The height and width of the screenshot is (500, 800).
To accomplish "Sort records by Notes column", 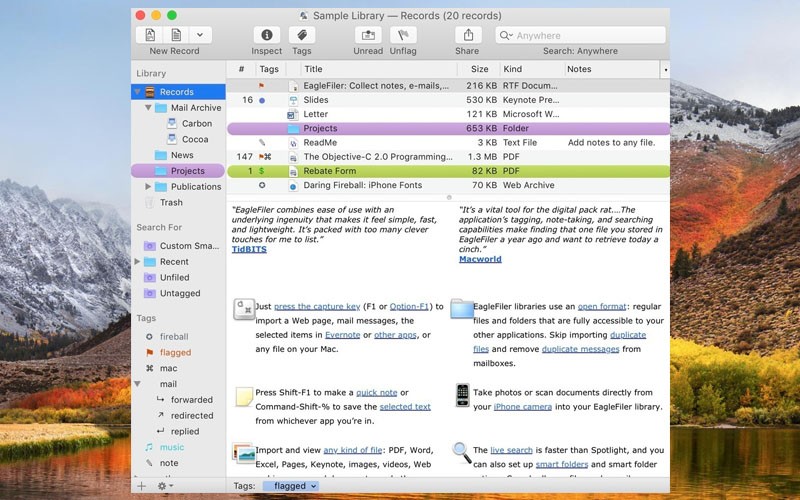I will tap(612, 69).
